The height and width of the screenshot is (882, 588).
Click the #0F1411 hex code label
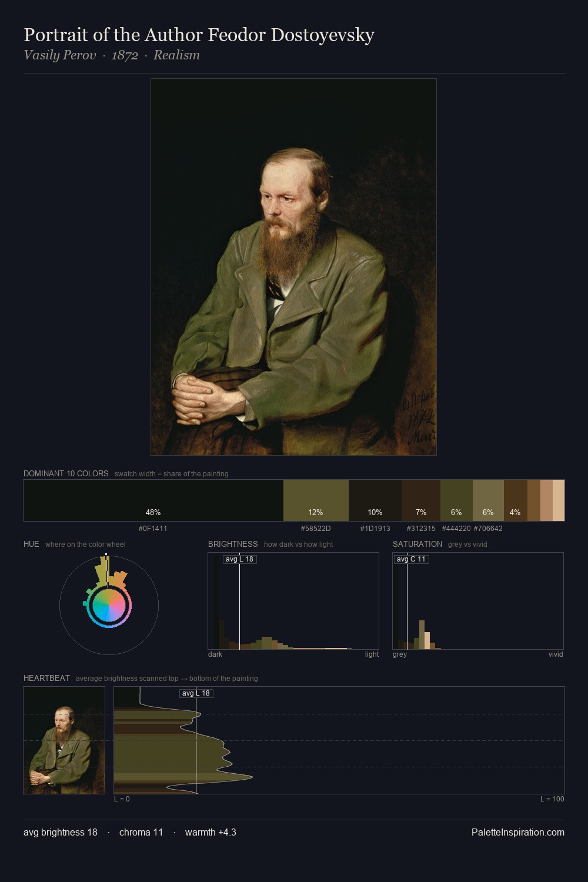point(153,529)
